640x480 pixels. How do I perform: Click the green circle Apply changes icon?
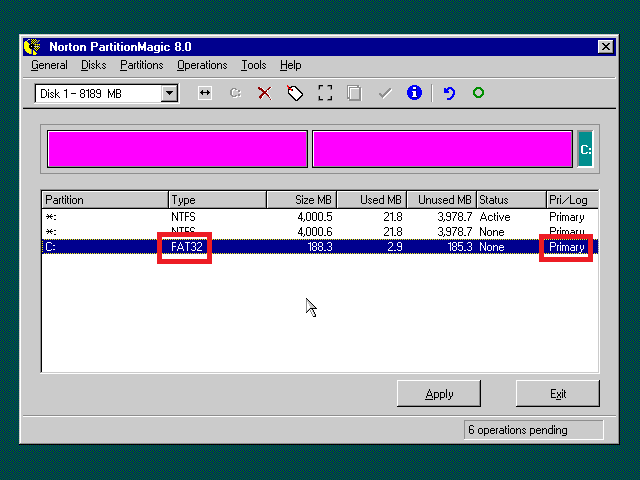pyautogui.click(x=478, y=93)
